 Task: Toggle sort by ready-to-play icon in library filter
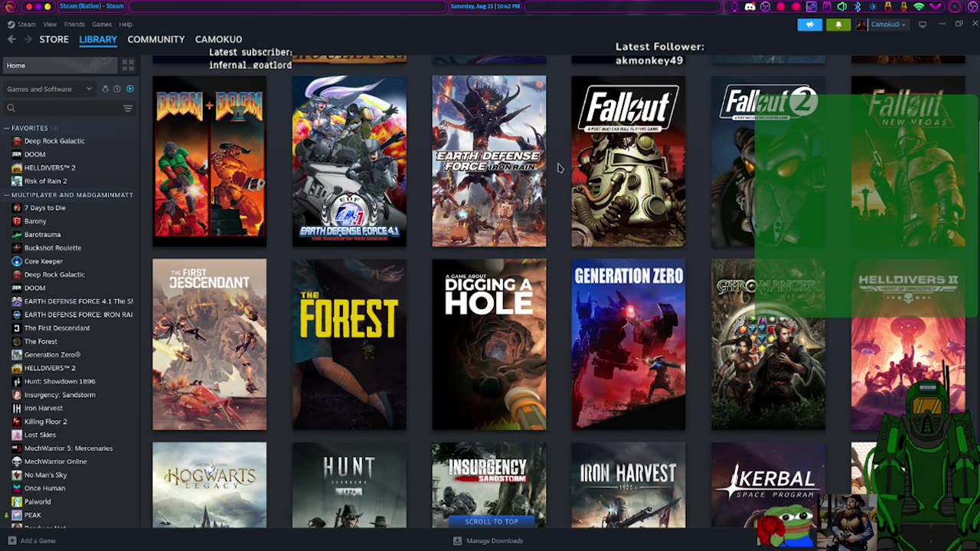[105, 89]
